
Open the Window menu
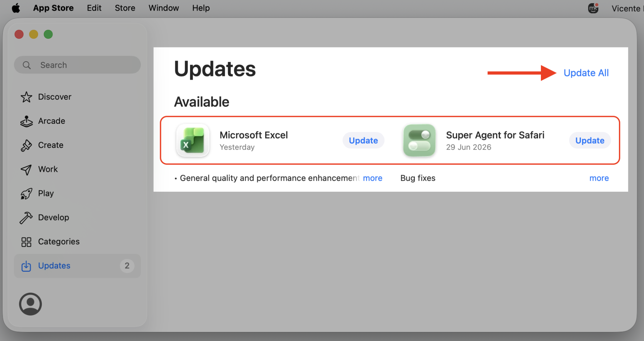click(x=164, y=8)
